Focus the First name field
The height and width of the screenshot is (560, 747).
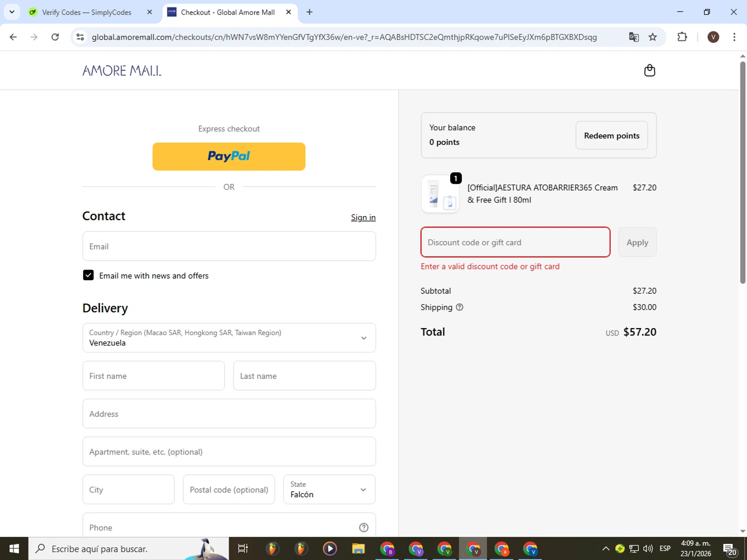[x=153, y=376]
